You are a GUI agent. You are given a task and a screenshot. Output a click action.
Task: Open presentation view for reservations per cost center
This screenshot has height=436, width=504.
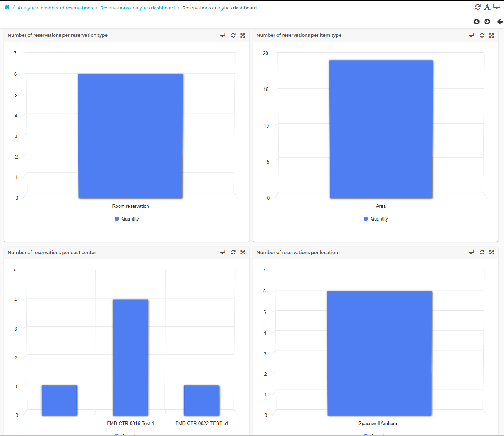pyautogui.click(x=222, y=252)
